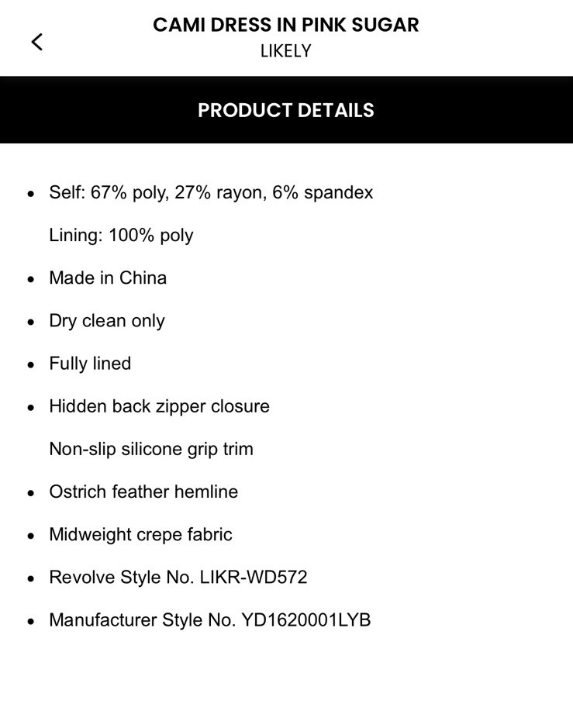
Task: Click the bullet beside Midweight crepe fabric
Action: pyautogui.click(x=31, y=536)
